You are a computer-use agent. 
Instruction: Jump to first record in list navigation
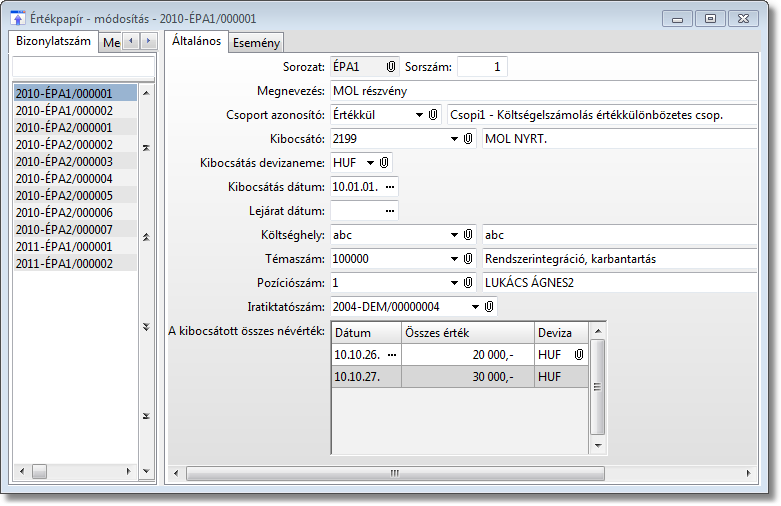tap(146, 148)
